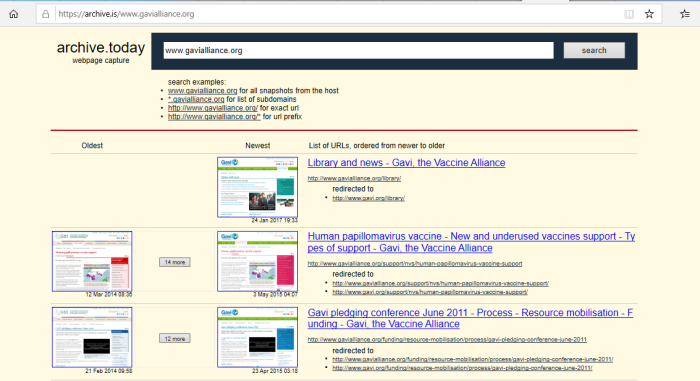
Task: Open *.gavialliance.org subdomains example link
Action: (x=196, y=99)
